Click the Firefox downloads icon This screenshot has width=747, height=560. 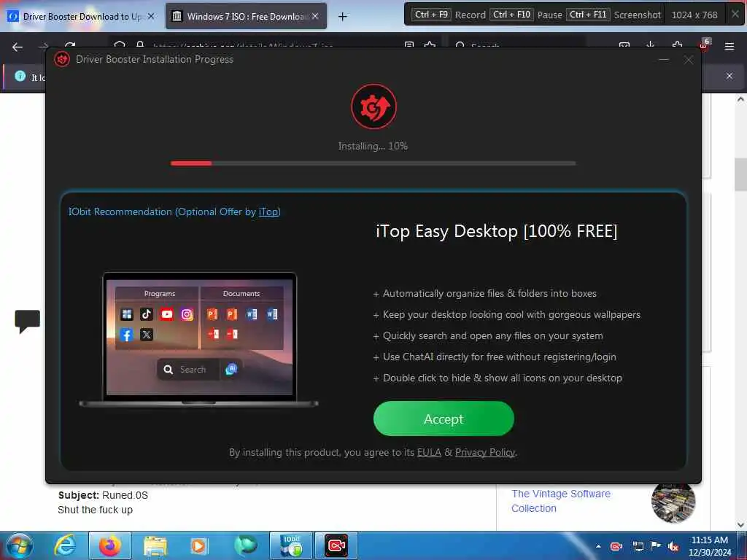point(650,46)
